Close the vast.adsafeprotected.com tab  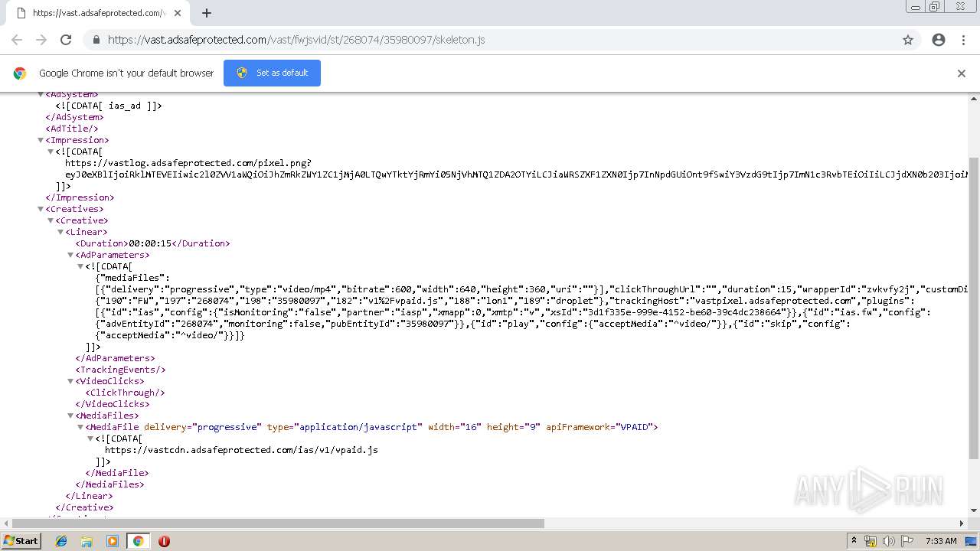coord(178,13)
